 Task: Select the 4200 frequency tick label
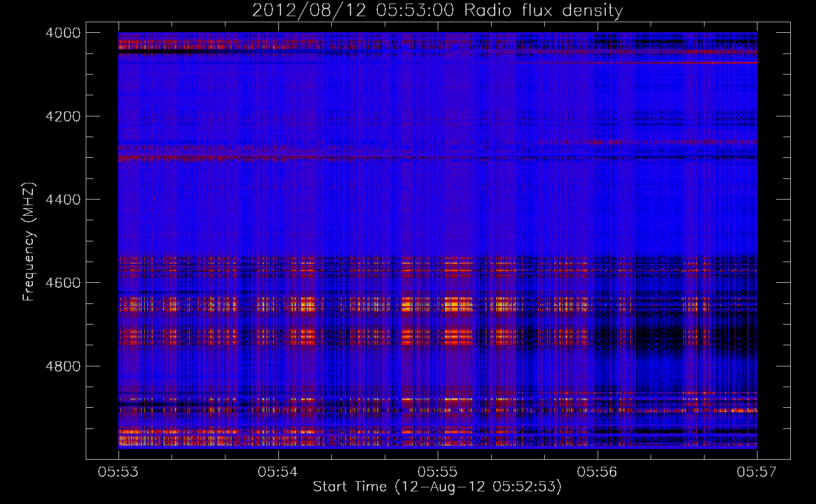(x=63, y=116)
